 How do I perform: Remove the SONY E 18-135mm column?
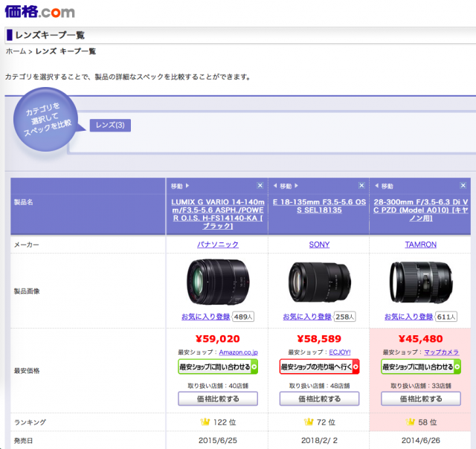pos(361,185)
